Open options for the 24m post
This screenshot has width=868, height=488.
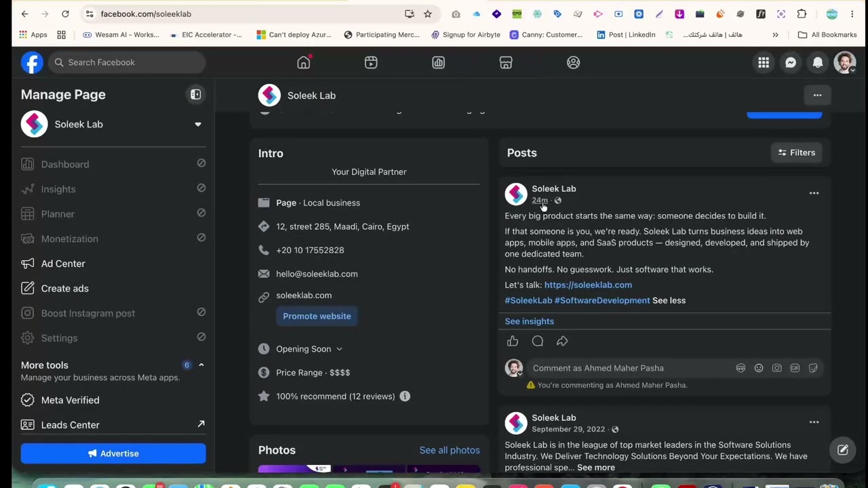(x=814, y=193)
